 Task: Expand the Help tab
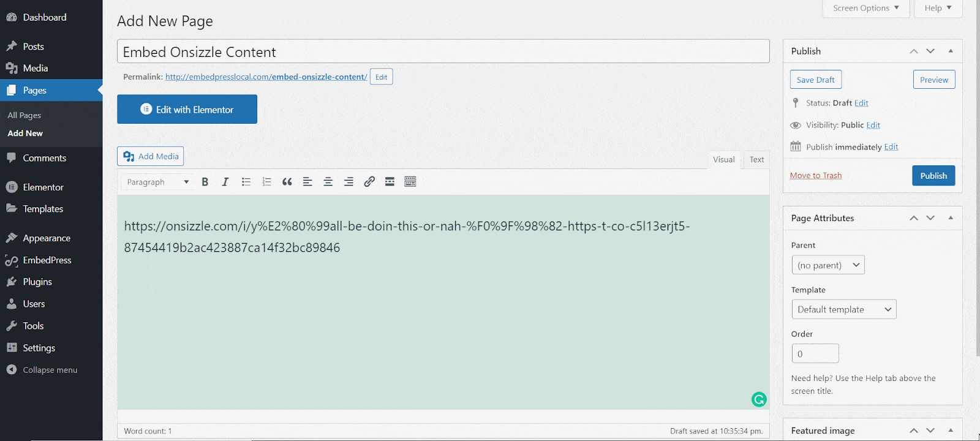(938, 8)
